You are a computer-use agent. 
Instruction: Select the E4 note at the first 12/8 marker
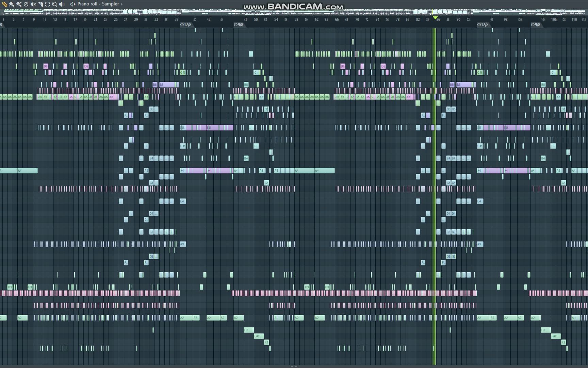tap(183, 201)
